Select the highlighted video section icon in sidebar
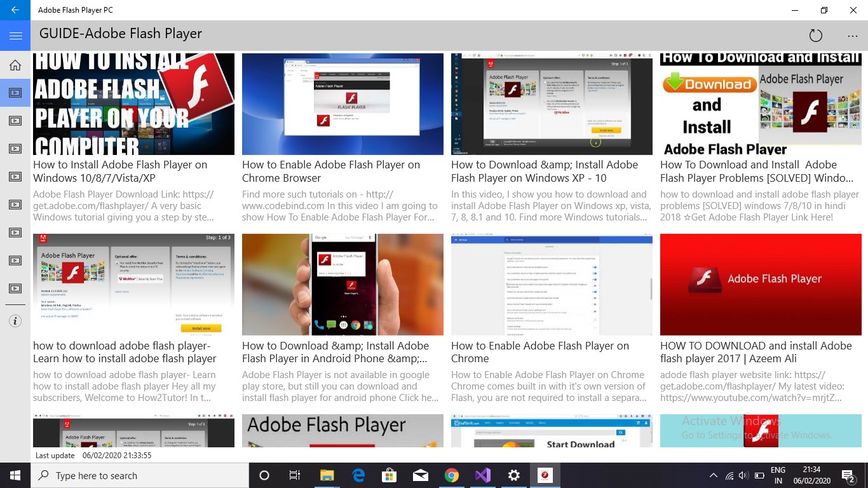The image size is (868, 488). (x=15, y=93)
